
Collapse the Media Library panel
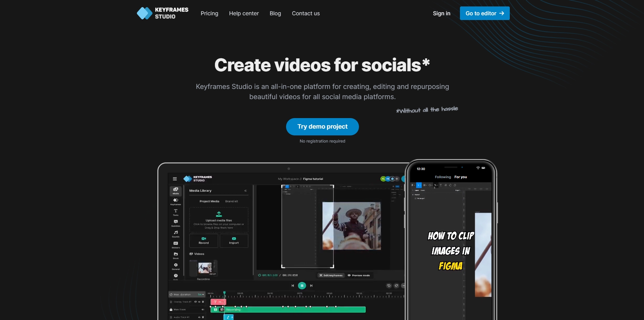click(245, 191)
